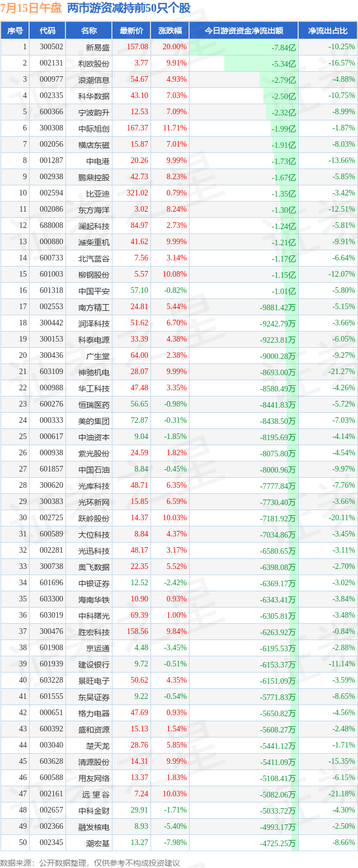
Task: Click 11.71% change for 中际旭创
Action: point(175,128)
